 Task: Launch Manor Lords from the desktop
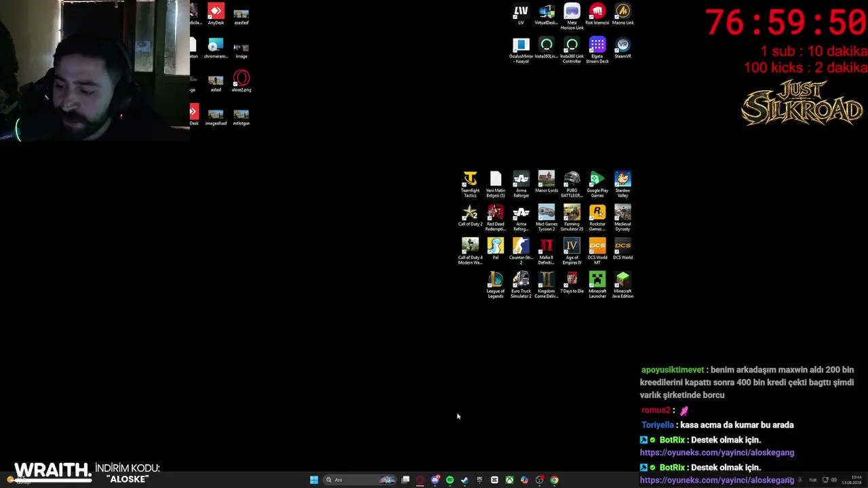coord(547,182)
